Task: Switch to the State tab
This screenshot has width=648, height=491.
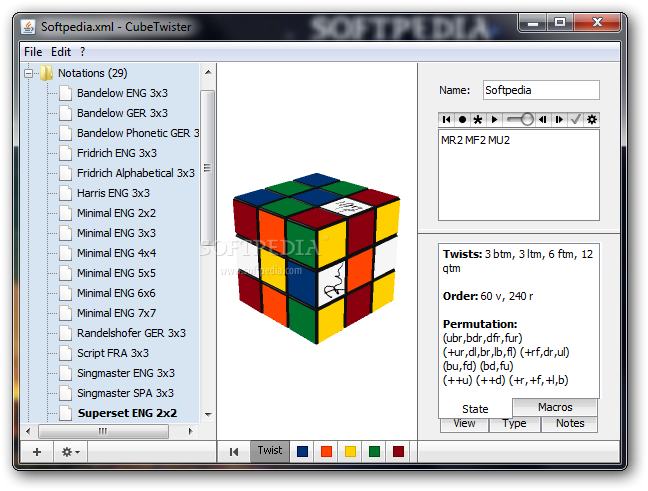Action: (x=475, y=409)
